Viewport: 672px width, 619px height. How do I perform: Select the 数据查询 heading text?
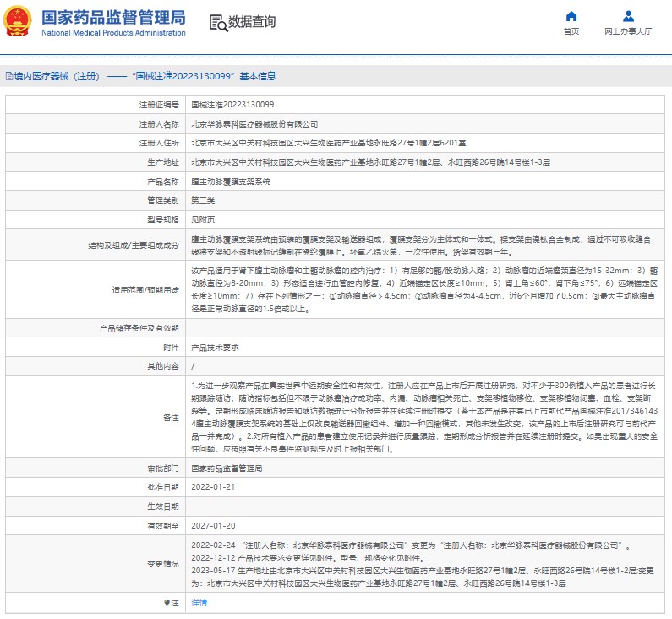252,22
